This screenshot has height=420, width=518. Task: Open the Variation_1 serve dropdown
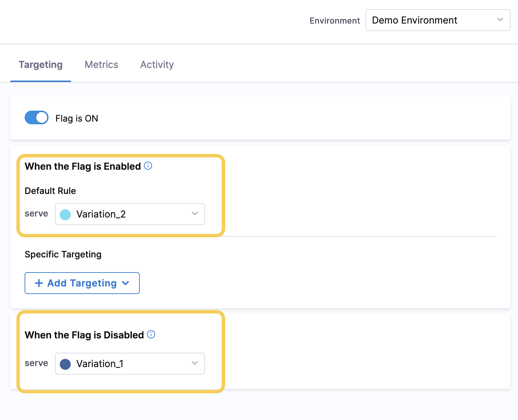[130, 363]
